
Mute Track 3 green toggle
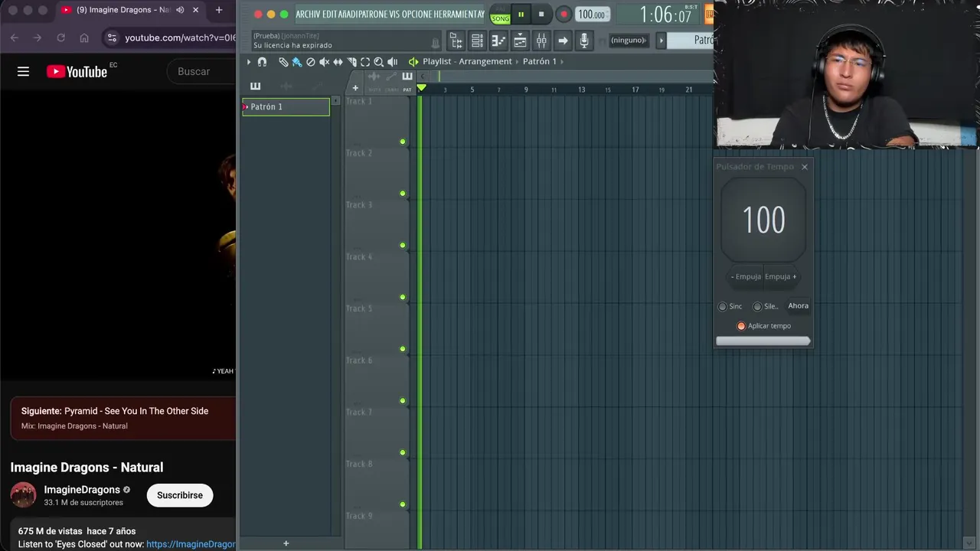[403, 246]
